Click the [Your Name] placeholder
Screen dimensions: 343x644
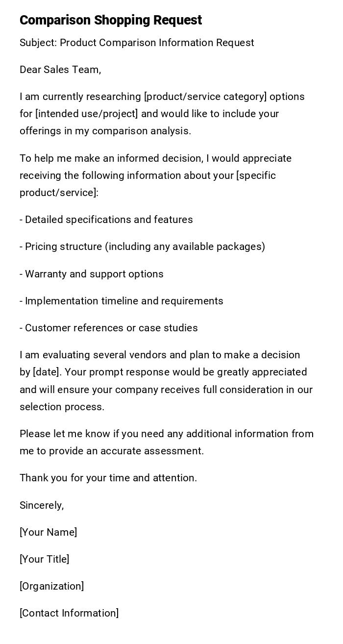pyautogui.click(x=49, y=532)
